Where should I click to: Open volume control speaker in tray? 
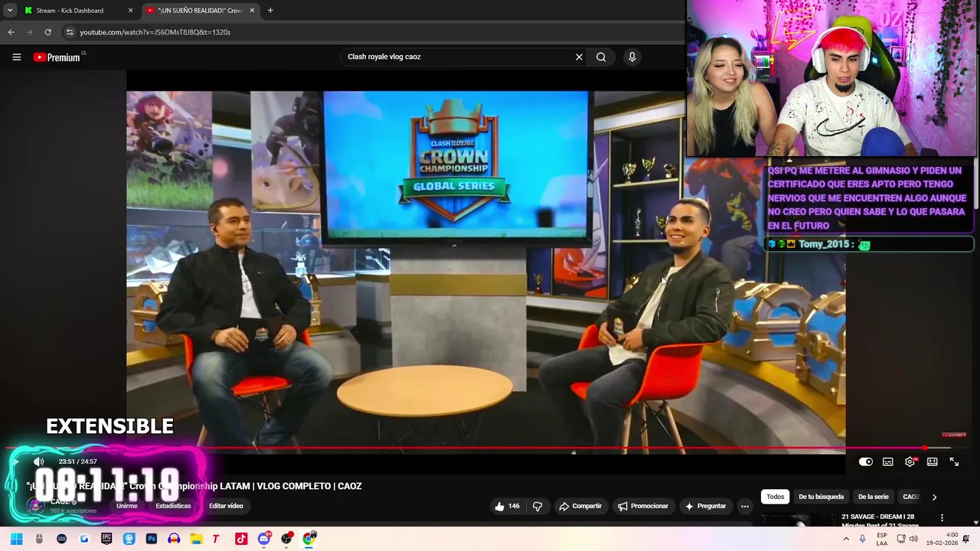tap(913, 539)
